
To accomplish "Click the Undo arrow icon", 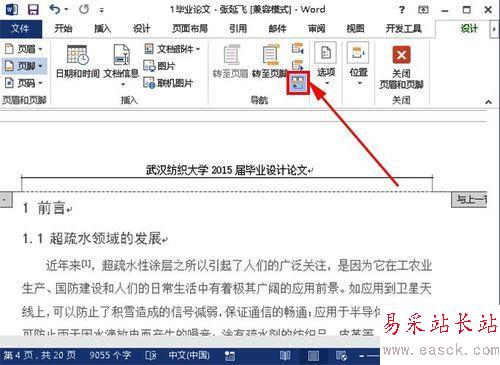I will (x=54, y=9).
